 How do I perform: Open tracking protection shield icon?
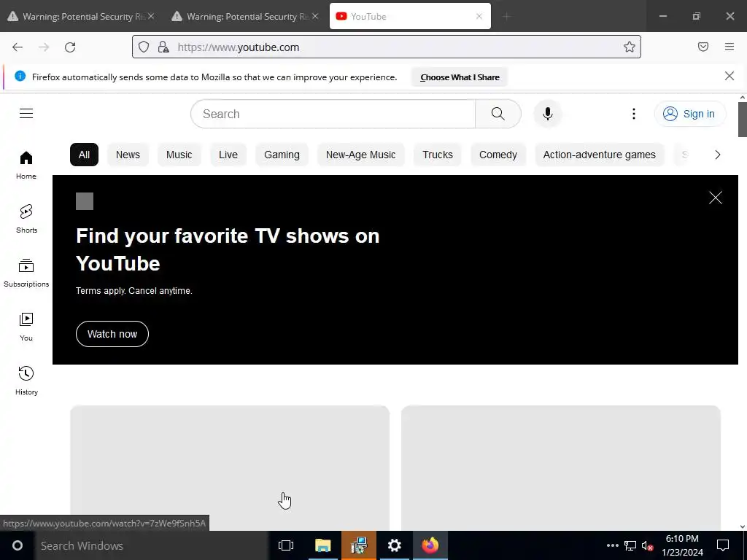pyautogui.click(x=144, y=47)
